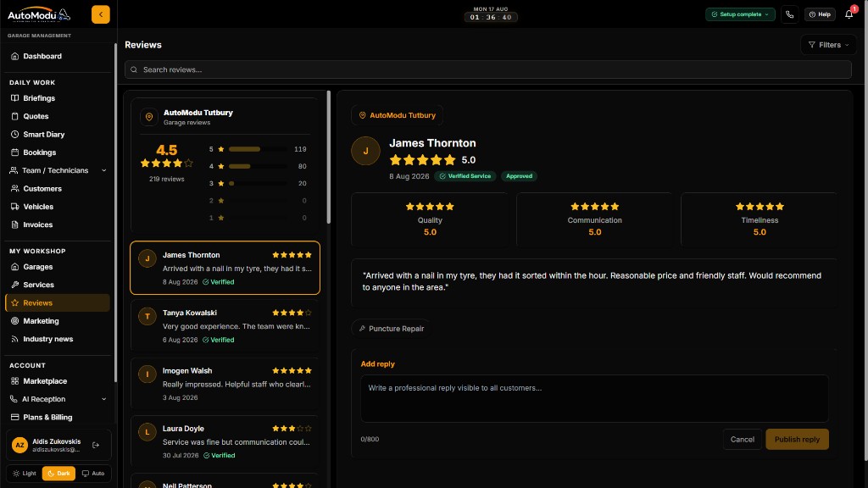Click the L avatar on Laura Doyle review
The width and height of the screenshot is (868, 488).
click(147, 432)
